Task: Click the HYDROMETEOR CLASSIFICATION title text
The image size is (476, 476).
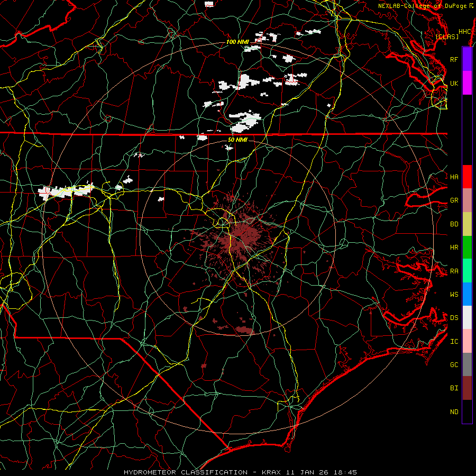Action: pyautogui.click(x=186, y=472)
